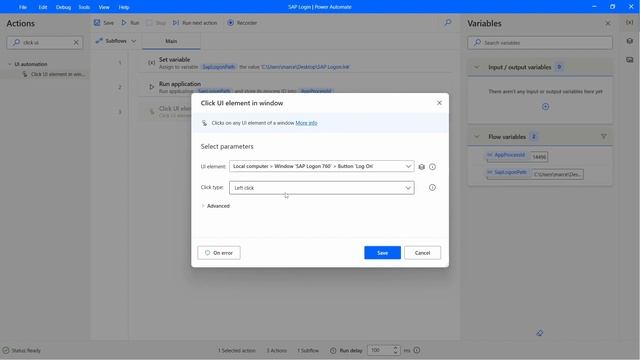Open the Edit menu
The height and width of the screenshot is (360, 640).
coord(43,7)
